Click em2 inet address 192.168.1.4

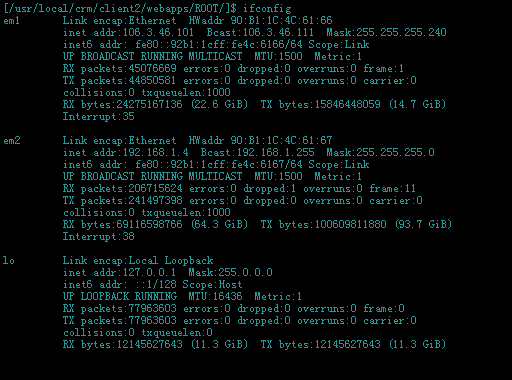pos(155,152)
